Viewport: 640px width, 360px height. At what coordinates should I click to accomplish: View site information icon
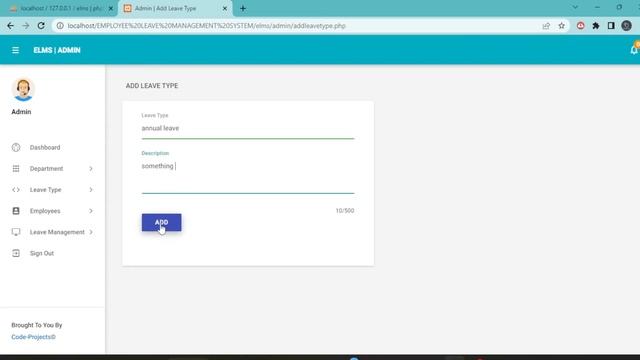point(60,26)
